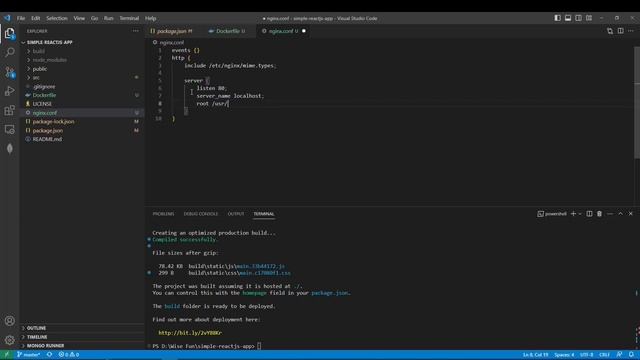The image size is (640, 360).
Task: Maximize the terminal panel with chevron
Action: [x=620, y=213]
